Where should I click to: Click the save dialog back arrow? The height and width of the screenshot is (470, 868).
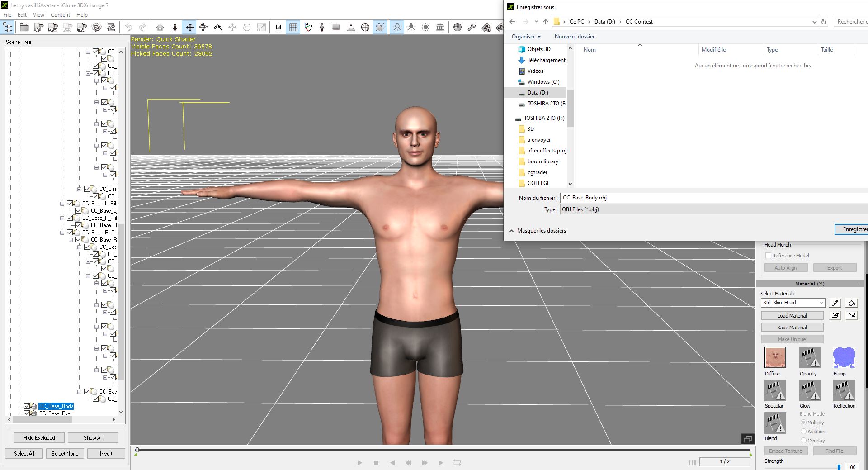[512, 22]
